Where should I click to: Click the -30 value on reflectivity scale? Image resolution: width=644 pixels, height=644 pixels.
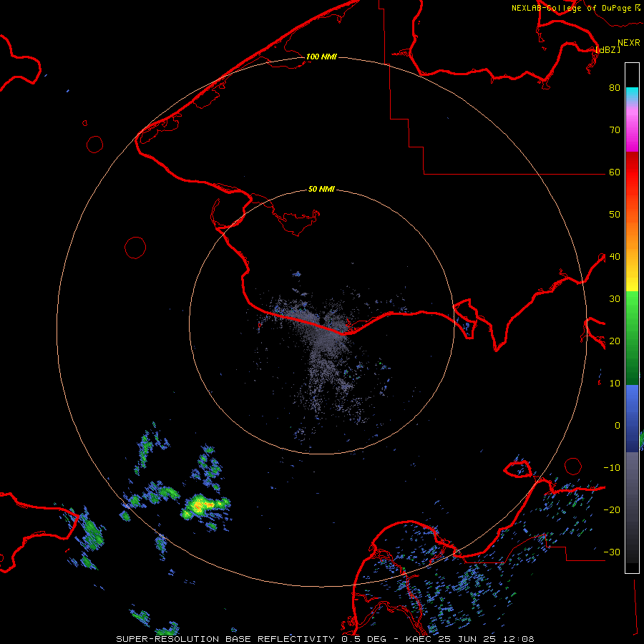click(612, 552)
